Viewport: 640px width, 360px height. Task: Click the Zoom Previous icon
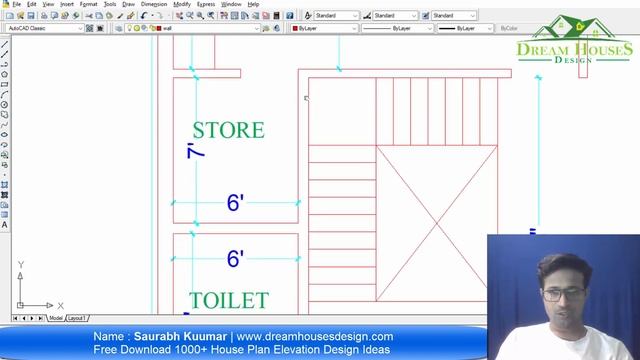coord(211,16)
